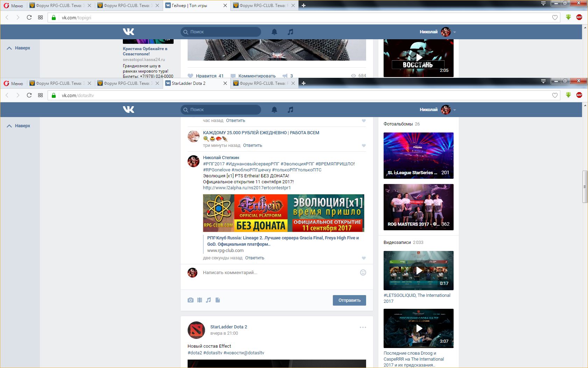Attach a photo with camera icon

click(x=190, y=300)
